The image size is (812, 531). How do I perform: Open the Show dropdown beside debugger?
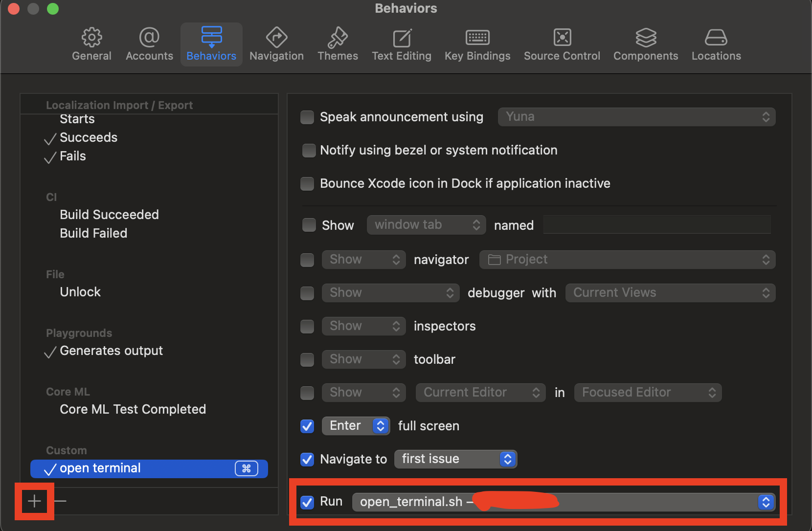tap(390, 293)
